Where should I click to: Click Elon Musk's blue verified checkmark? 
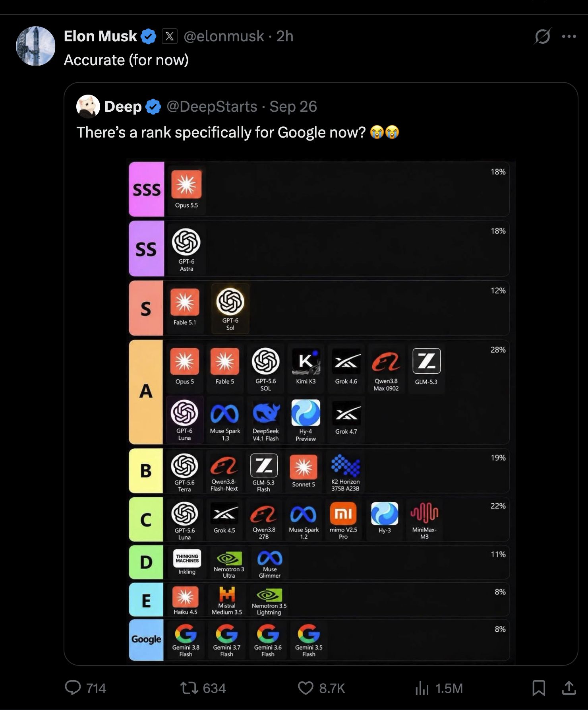[x=149, y=37]
